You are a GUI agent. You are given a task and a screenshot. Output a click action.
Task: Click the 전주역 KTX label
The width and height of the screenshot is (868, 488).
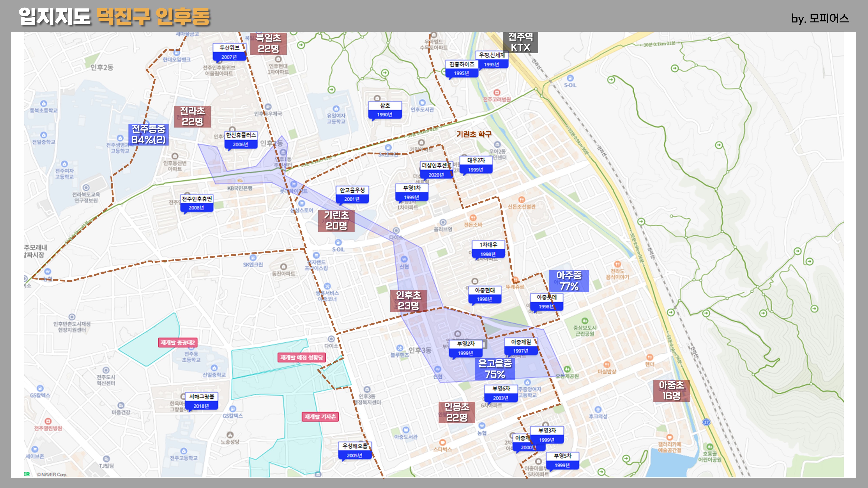(520, 42)
